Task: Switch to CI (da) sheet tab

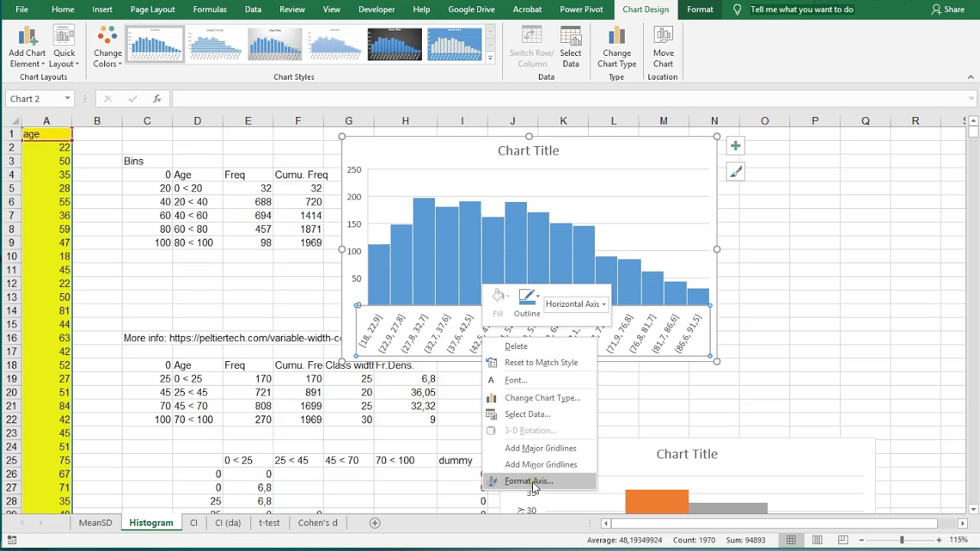Action: click(228, 523)
